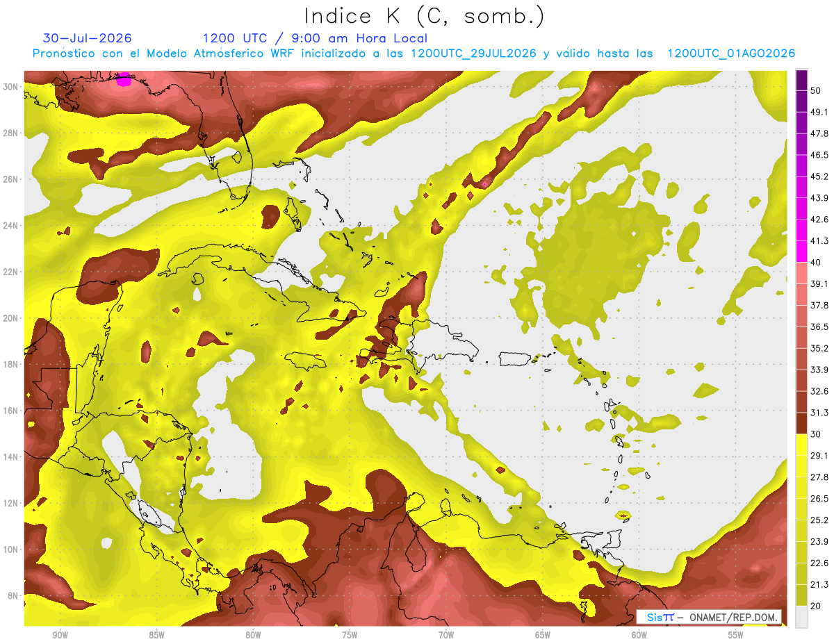
Task: Click the colorbar value "39.1"
Action: [x=819, y=284]
